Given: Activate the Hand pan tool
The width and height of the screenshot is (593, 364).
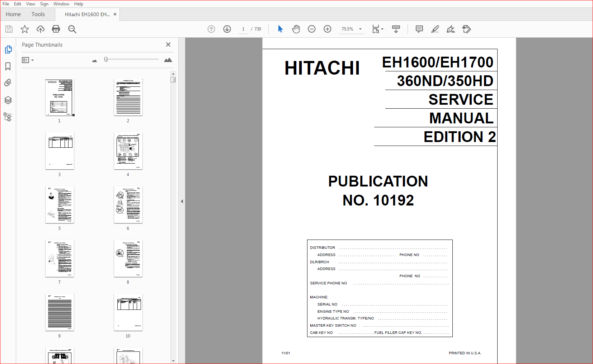Looking at the screenshot, I should coord(296,29).
